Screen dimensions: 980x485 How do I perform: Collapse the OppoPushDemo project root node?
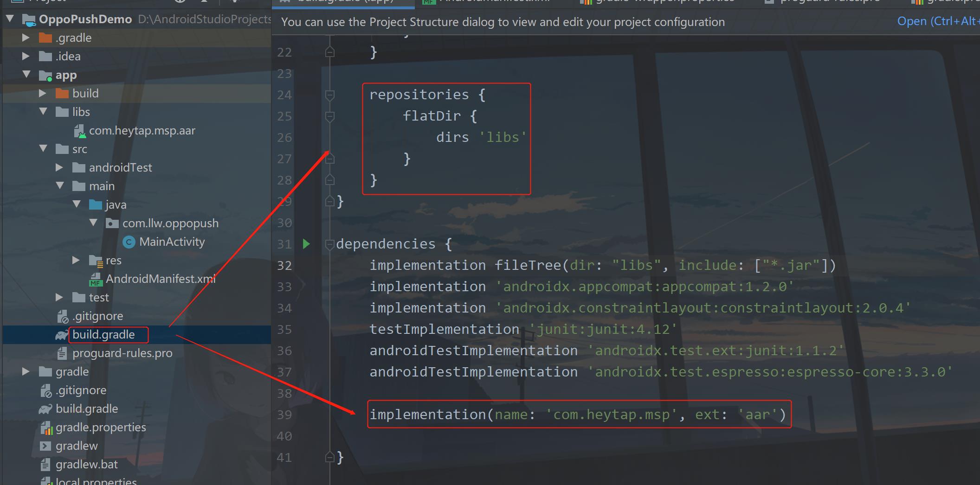pos(10,19)
